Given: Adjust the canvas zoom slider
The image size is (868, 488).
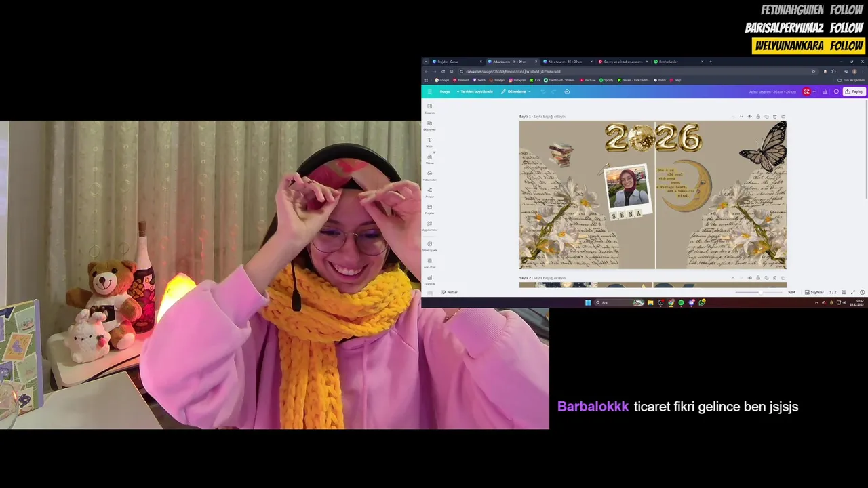Looking at the screenshot, I should [x=760, y=292].
